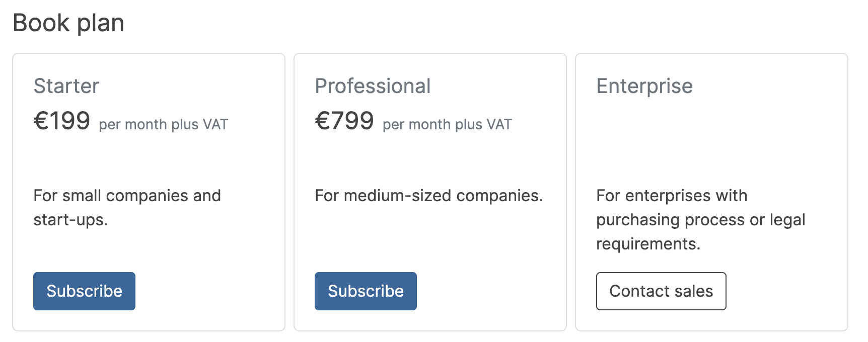Select the Enterprise plan title
This screenshot has width=868, height=342.
[x=644, y=86]
